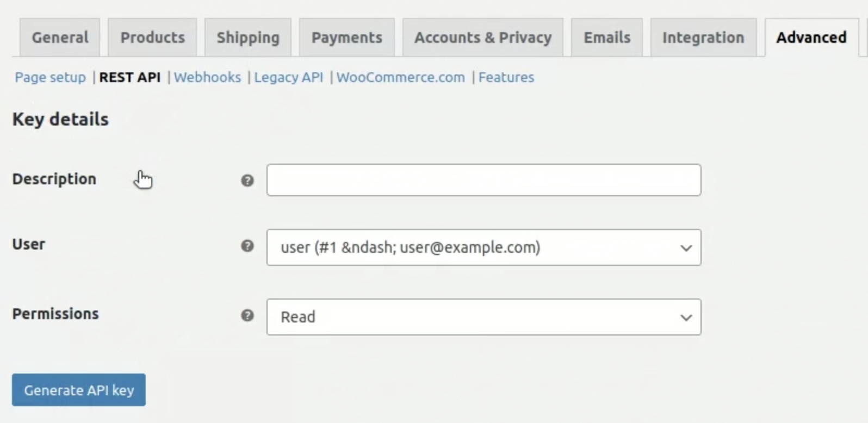Click the help icon beside User
This screenshot has height=423, width=868.
point(247,246)
